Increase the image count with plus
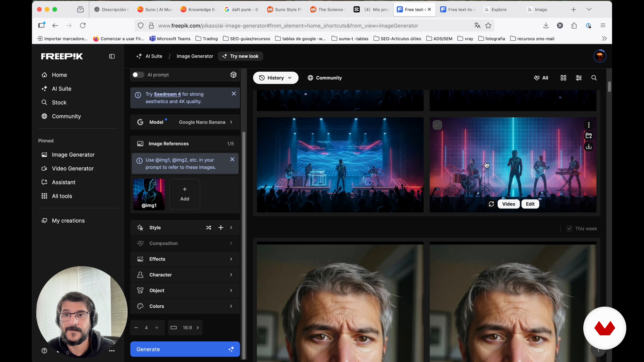 point(157,328)
